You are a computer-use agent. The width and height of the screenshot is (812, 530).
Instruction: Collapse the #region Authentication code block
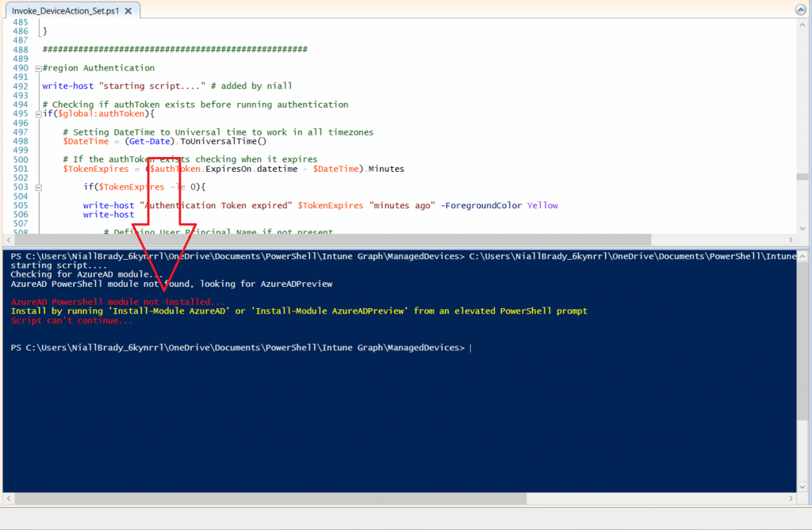38,67
